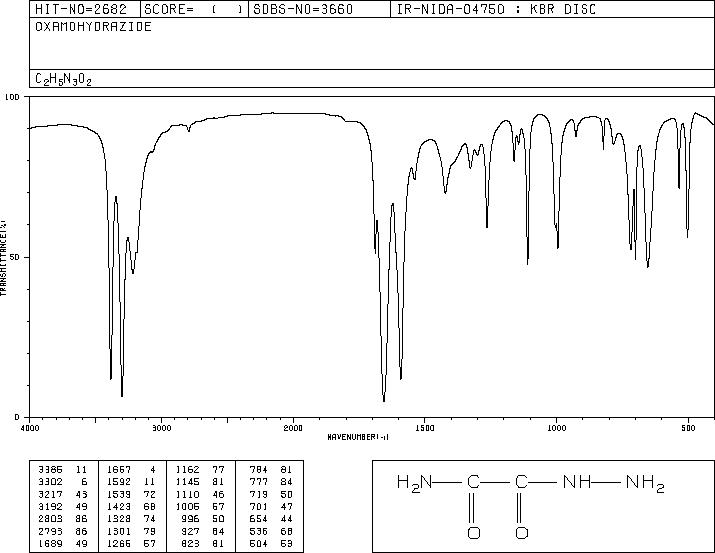Click the H2N group in structure diagram
The width and height of the screenshot is (715, 553).
click(414, 482)
